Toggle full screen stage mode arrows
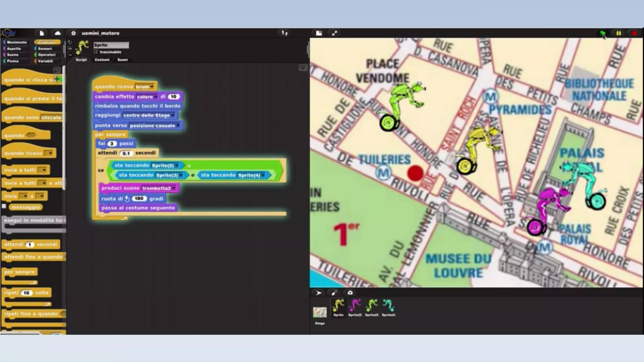This screenshot has height=362, width=644. click(x=334, y=33)
